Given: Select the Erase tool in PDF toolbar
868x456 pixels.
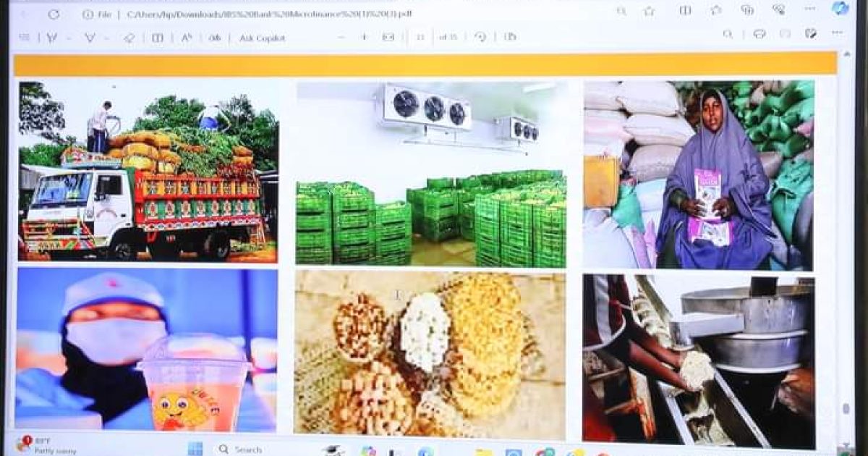Looking at the screenshot, I should coord(129,38).
